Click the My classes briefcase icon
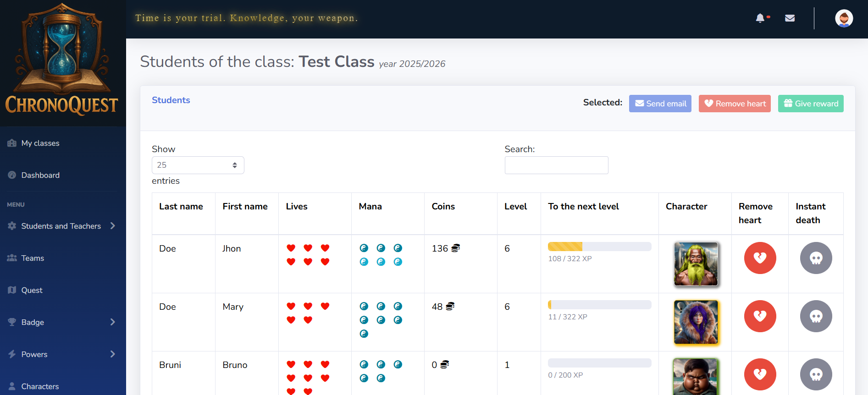 pyautogui.click(x=12, y=143)
